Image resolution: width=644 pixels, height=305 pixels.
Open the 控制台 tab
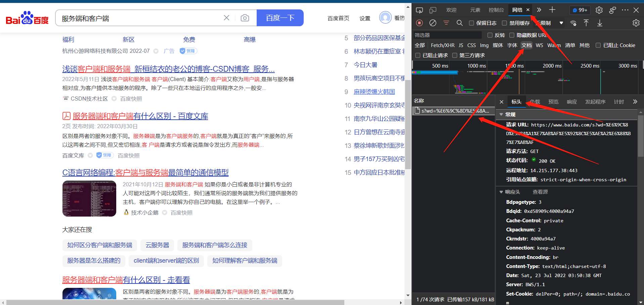[496, 10]
